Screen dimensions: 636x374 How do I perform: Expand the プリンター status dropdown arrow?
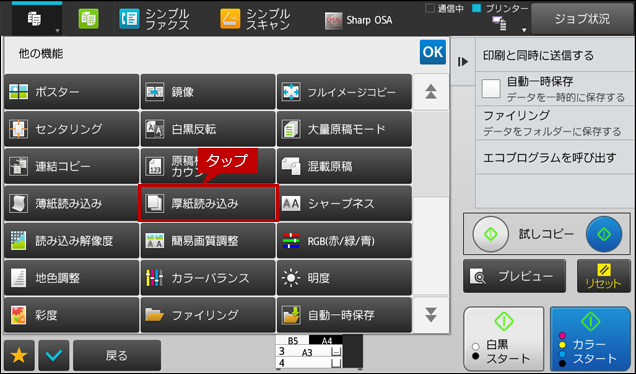click(x=524, y=30)
